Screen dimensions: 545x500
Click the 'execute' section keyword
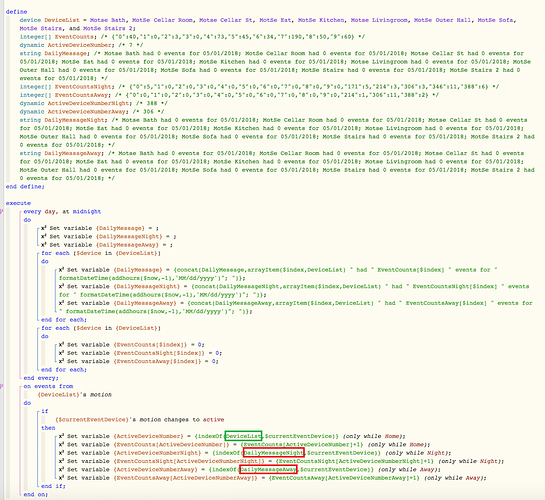pyautogui.click(x=18, y=203)
